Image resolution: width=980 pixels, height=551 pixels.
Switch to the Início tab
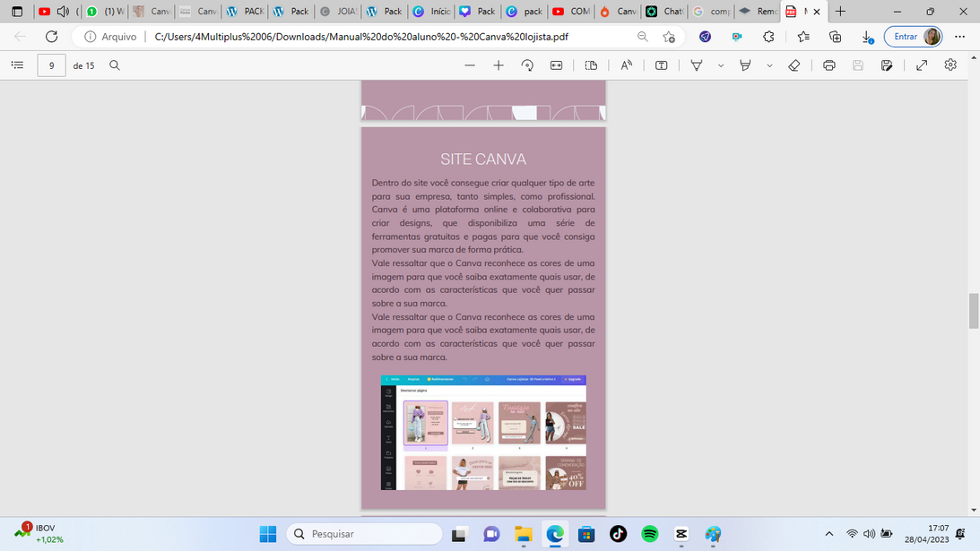click(x=431, y=12)
